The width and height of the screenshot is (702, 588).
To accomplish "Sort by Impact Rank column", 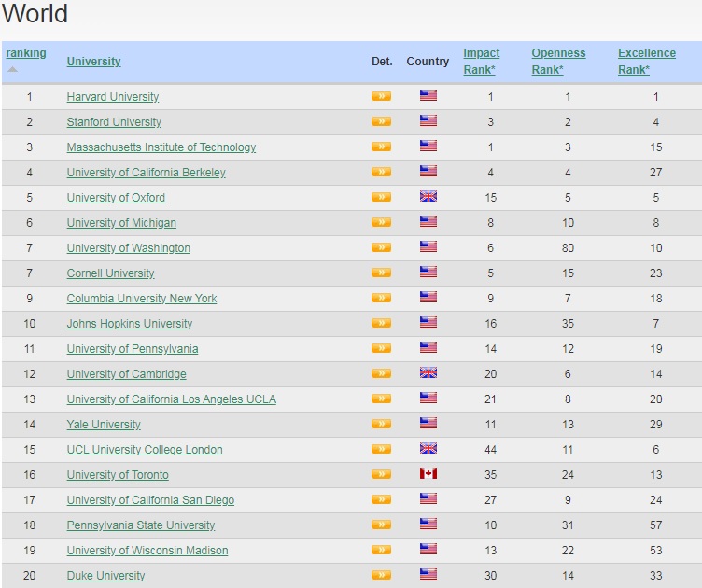I will [482, 62].
